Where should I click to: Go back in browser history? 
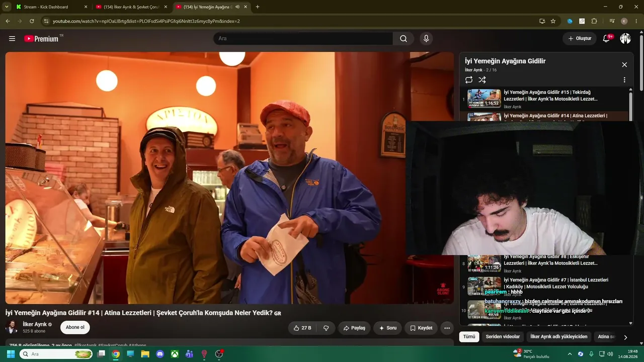click(x=8, y=21)
